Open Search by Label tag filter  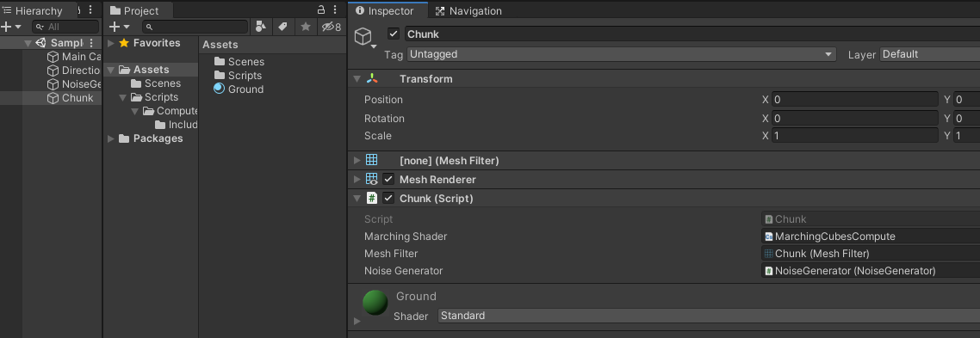pyautogui.click(x=282, y=27)
